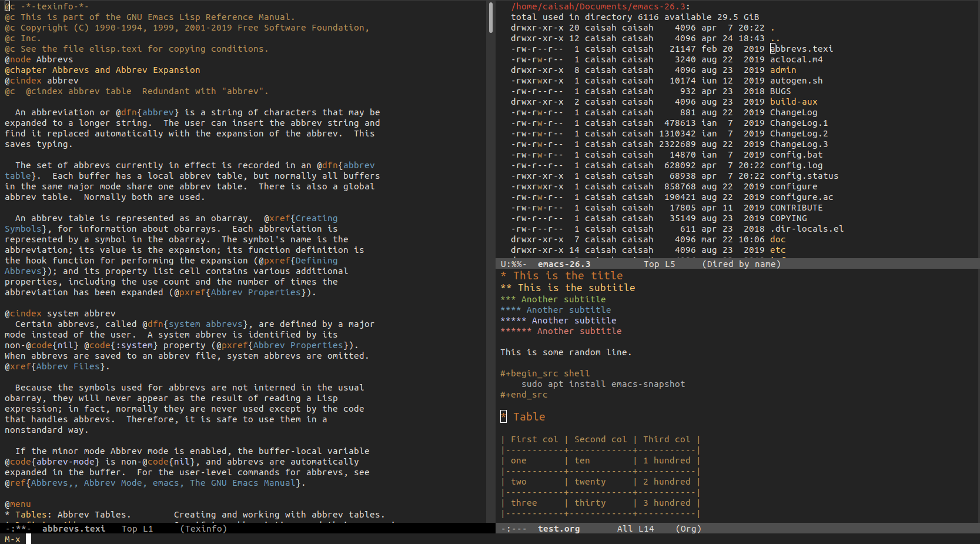This screenshot has height=544, width=980.
Task: Click the 'Third col' table header cell
Action: click(x=667, y=439)
